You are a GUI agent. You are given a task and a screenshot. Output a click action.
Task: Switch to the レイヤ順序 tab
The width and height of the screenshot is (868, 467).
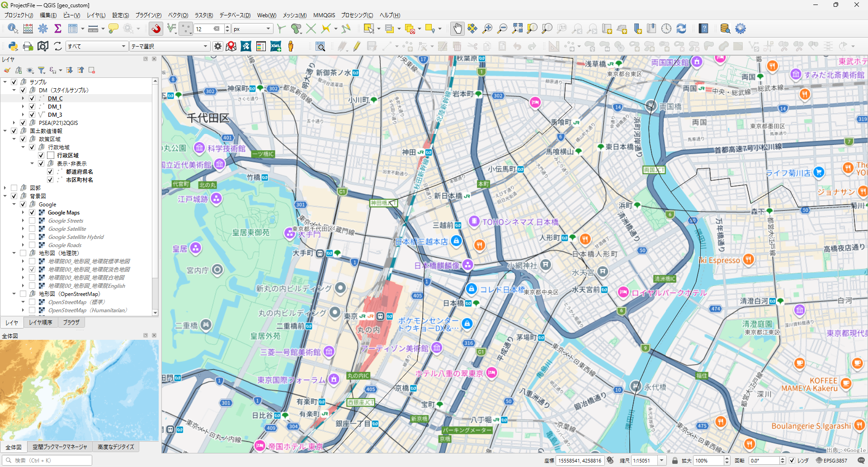[40, 322]
